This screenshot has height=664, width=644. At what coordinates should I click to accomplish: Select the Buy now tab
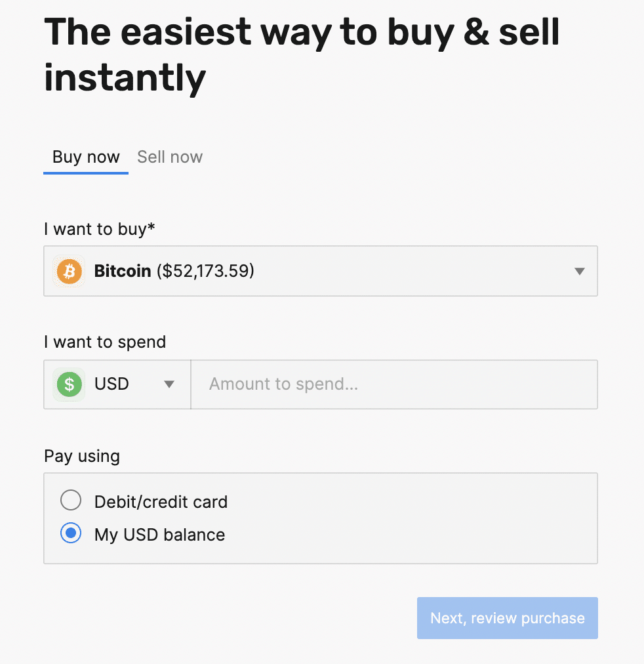tap(86, 157)
